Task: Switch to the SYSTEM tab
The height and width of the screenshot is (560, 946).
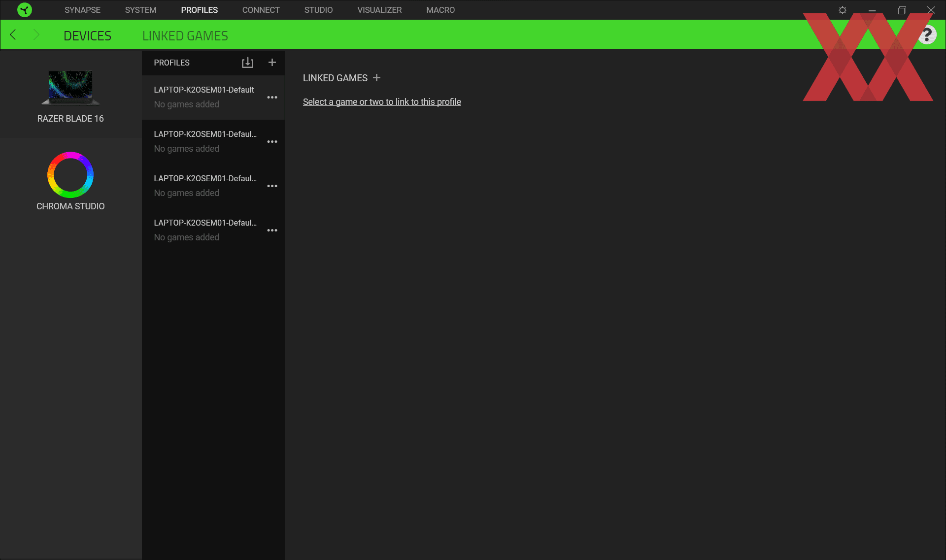Action: 140,10
